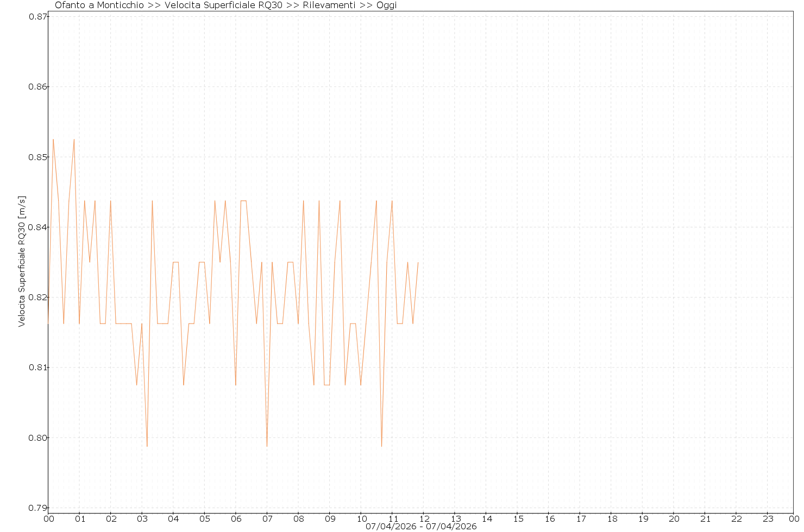The height and width of the screenshot is (532, 804).
Task: Click the final data point of the orange line
Action: (418, 263)
